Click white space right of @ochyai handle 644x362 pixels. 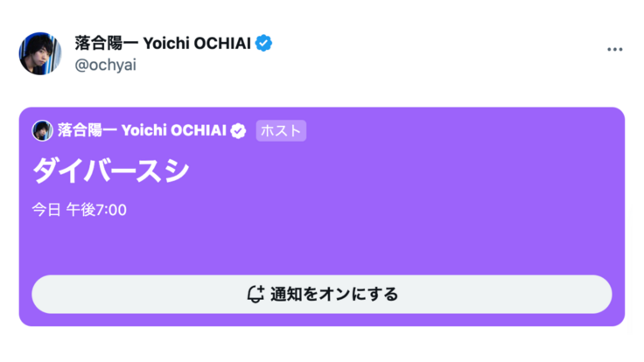click(350, 66)
